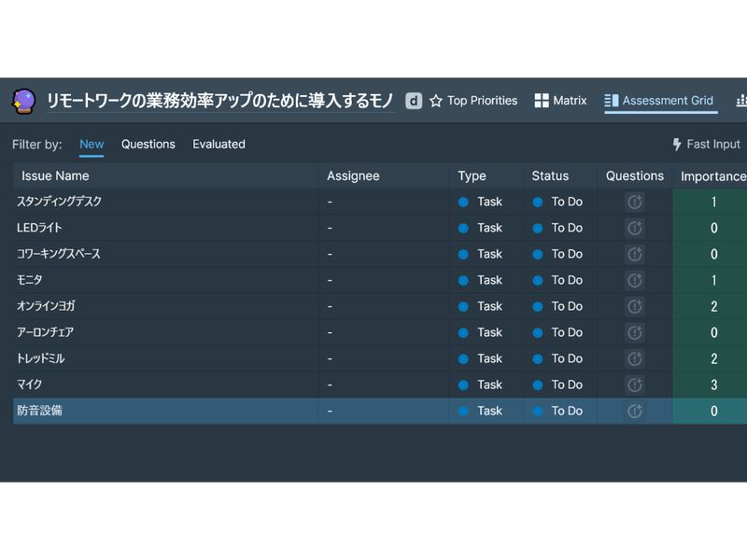Open questions icon for 防音設備 row
The width and height of the screenshot is (747, 560).
coord(635,411)
